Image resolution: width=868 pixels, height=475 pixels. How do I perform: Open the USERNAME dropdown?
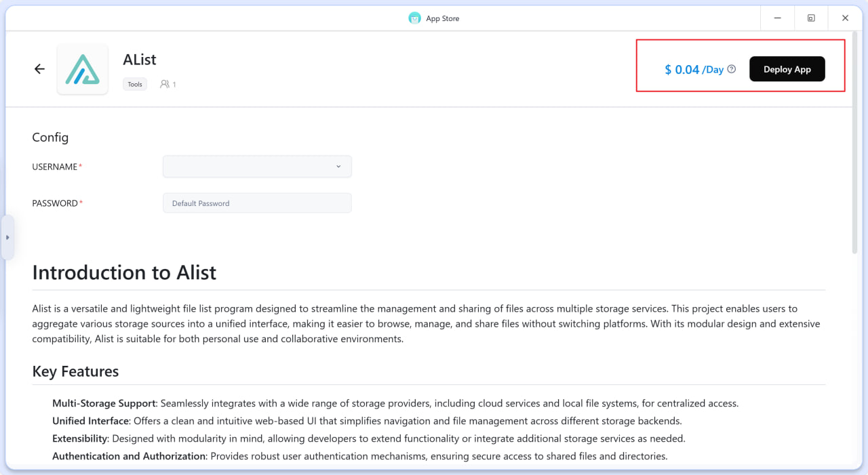click(x=257, y=167)
